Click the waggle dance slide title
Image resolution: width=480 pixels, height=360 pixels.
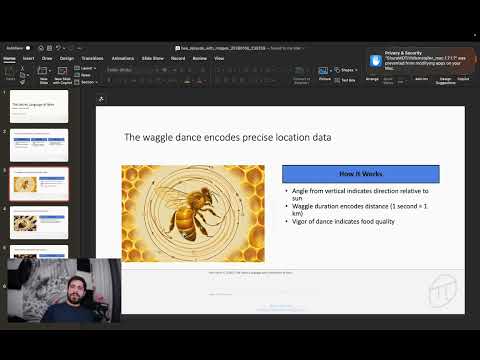click(228, 137)
